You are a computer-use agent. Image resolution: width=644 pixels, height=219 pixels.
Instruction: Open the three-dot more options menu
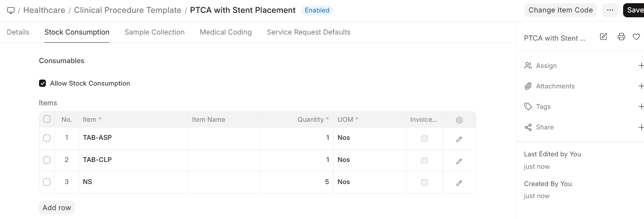point(610,10)
